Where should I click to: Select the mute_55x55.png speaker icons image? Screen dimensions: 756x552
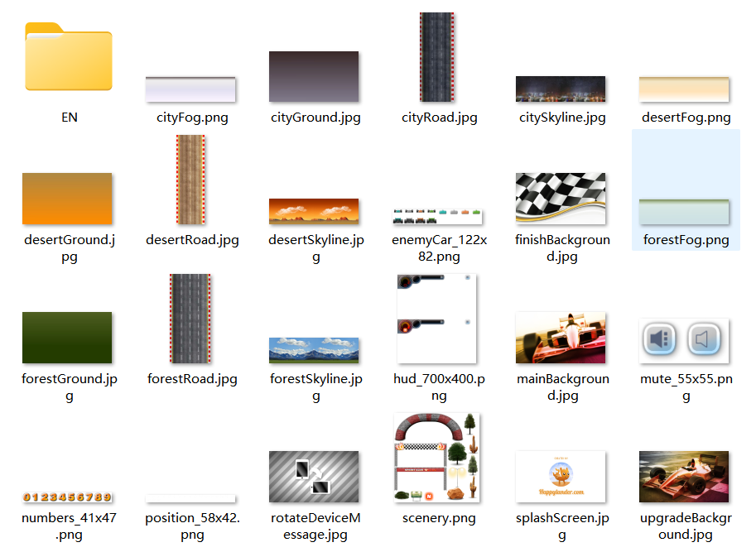pos(684,340)
